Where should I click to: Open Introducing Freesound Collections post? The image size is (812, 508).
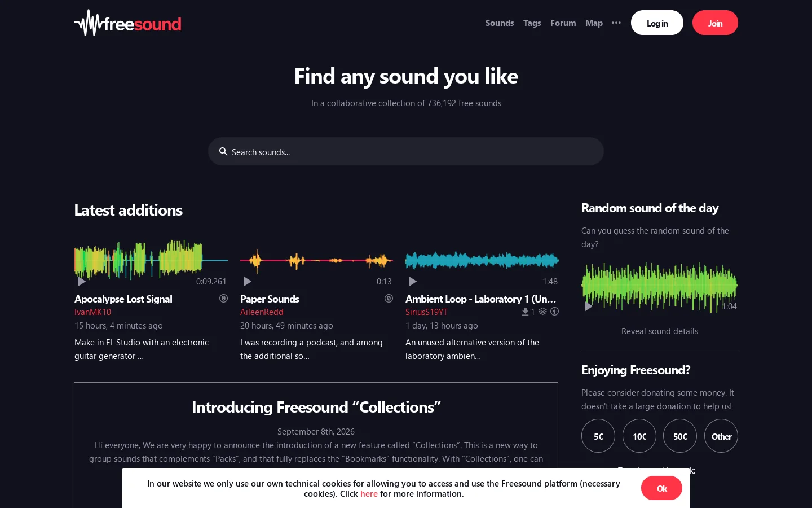click(316, 407)
